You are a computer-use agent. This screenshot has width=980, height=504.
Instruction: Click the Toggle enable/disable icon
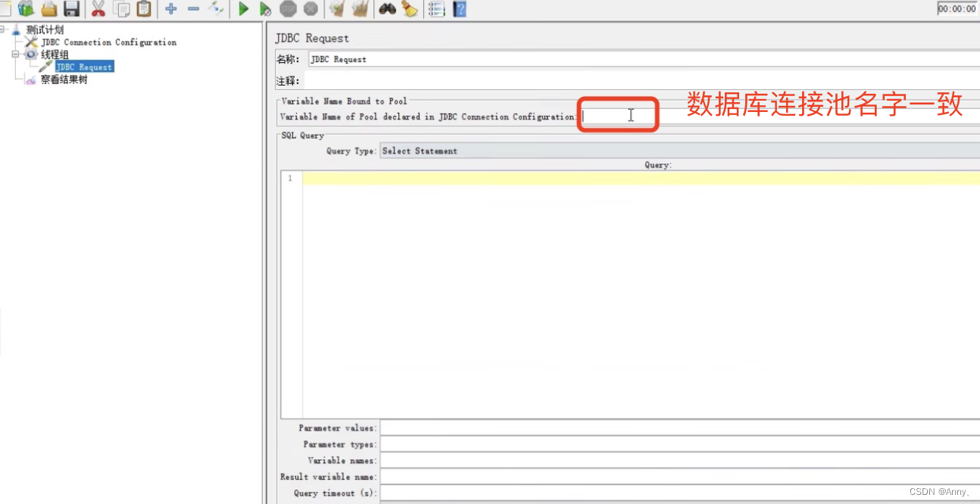[217, 9]
